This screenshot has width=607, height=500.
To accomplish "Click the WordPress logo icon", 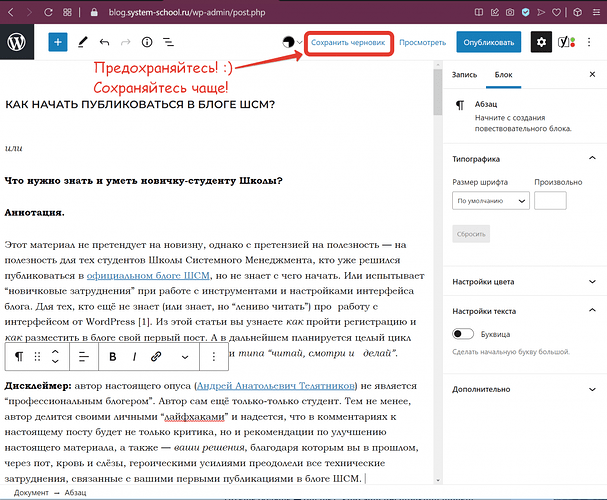I will (18, 42).
